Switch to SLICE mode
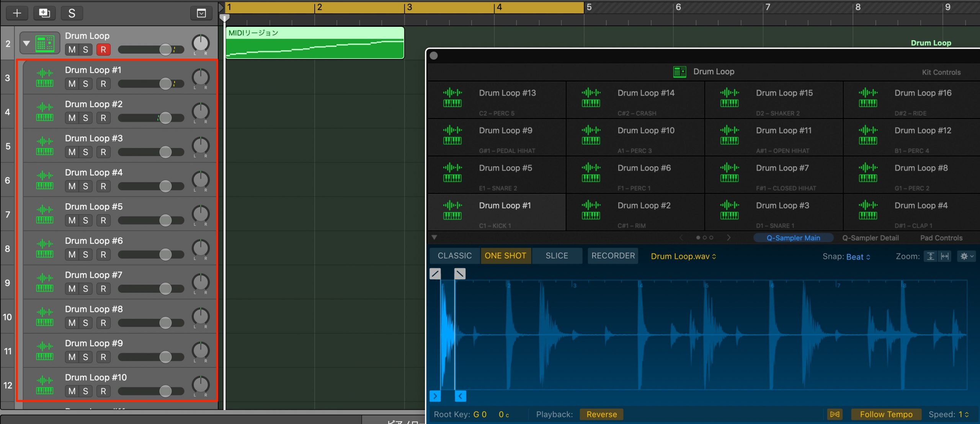 [557, 256]
